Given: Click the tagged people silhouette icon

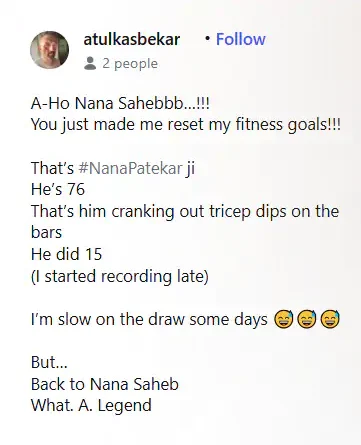Looking at the screenshot, I should [90, 63].
